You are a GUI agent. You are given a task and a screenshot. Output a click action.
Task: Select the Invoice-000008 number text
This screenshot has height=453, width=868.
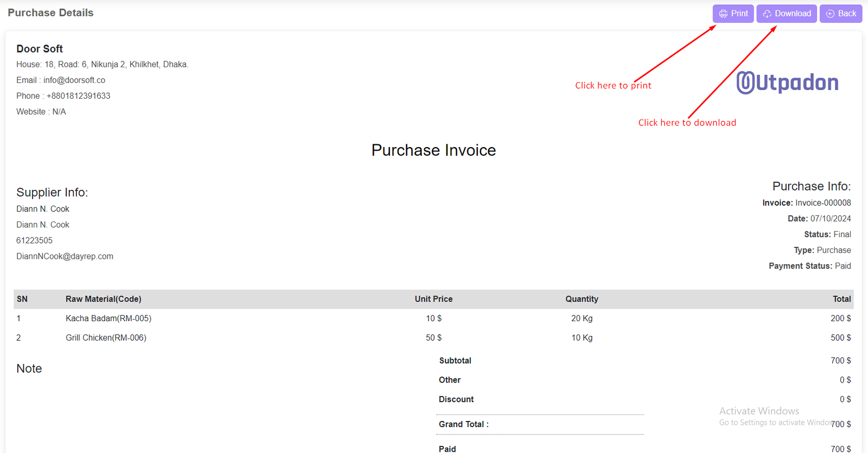[x=823, y=203]
